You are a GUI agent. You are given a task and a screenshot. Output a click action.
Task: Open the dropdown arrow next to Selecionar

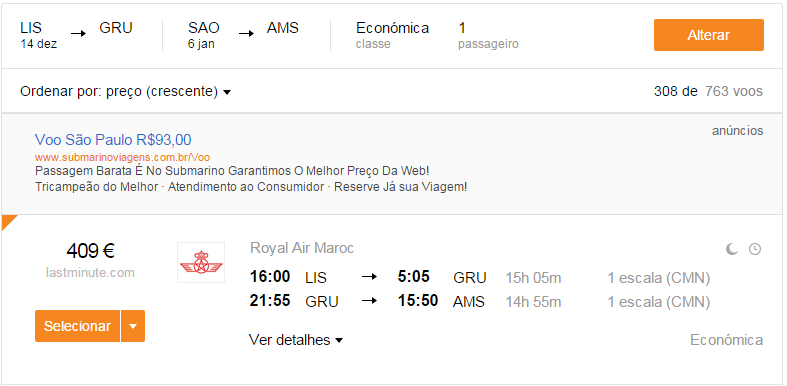133,326
